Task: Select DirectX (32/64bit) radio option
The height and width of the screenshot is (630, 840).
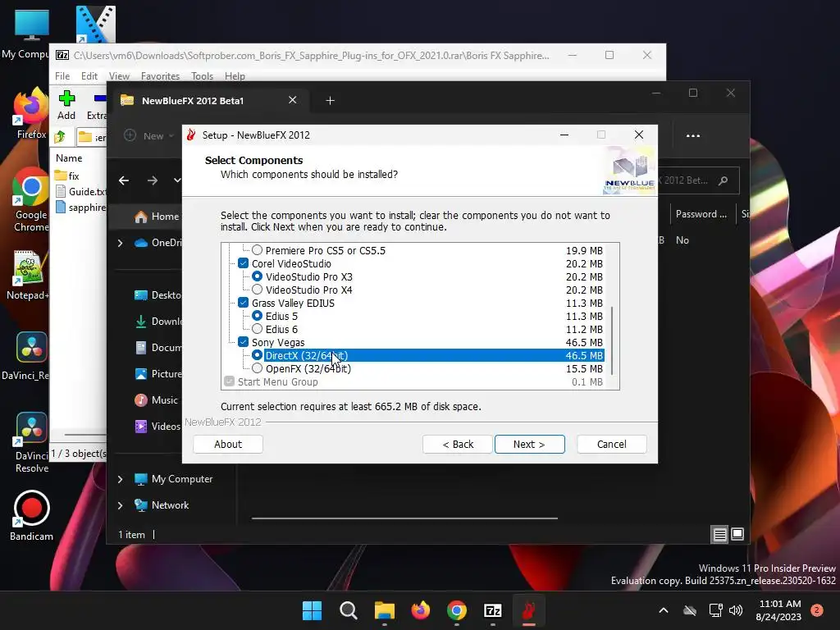Action: click(x=257, y=355)
